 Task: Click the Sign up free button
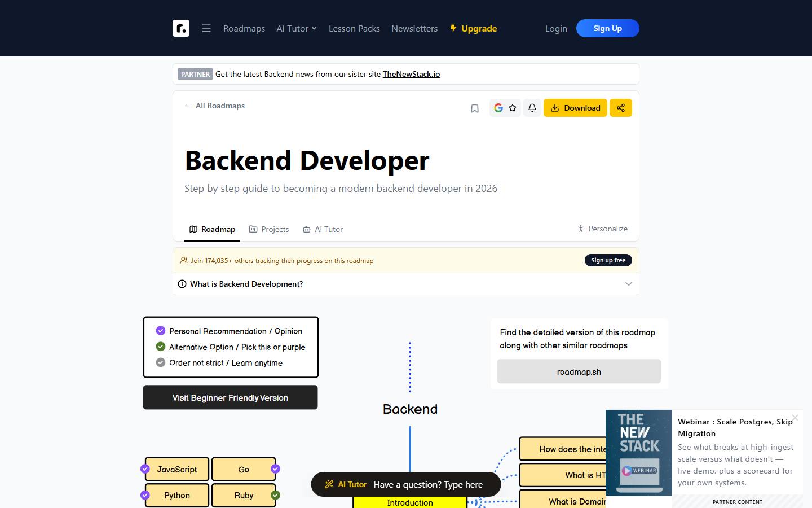608,260
